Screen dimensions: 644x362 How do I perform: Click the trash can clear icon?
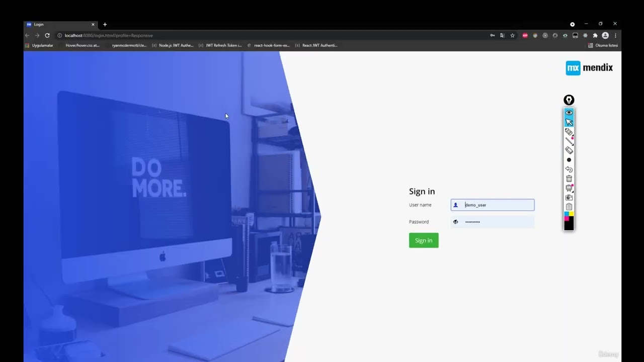pos(569,178)
